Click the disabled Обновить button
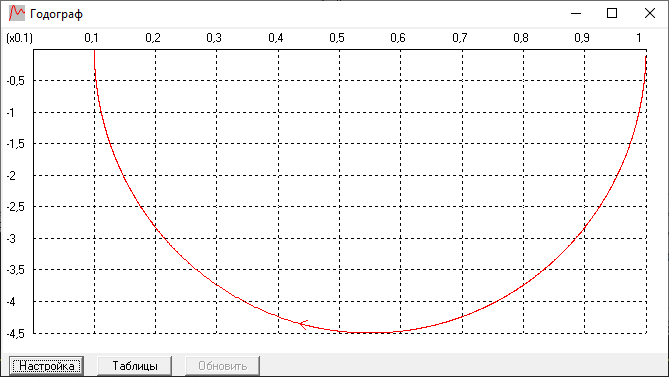The height and width of the screenshot is (377, 669). [x=222, y=366]
